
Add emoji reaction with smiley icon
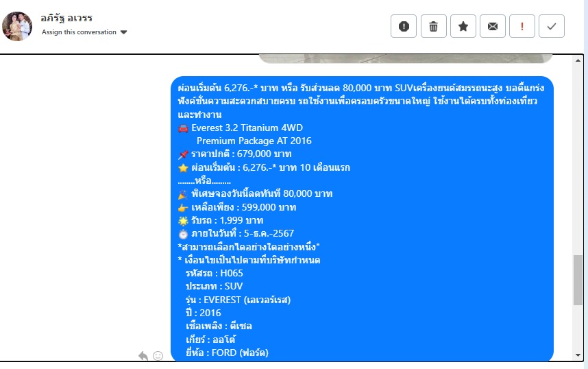click(x=158, y=355)
